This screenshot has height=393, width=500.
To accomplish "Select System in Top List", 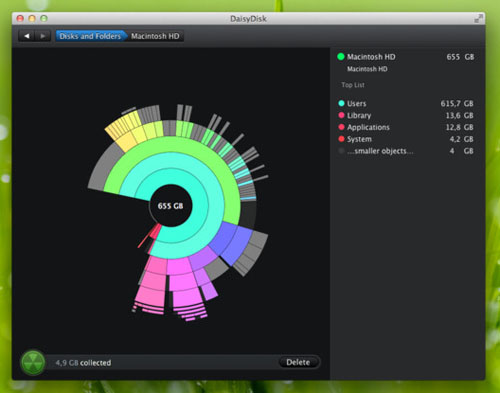I will point(406,139).
